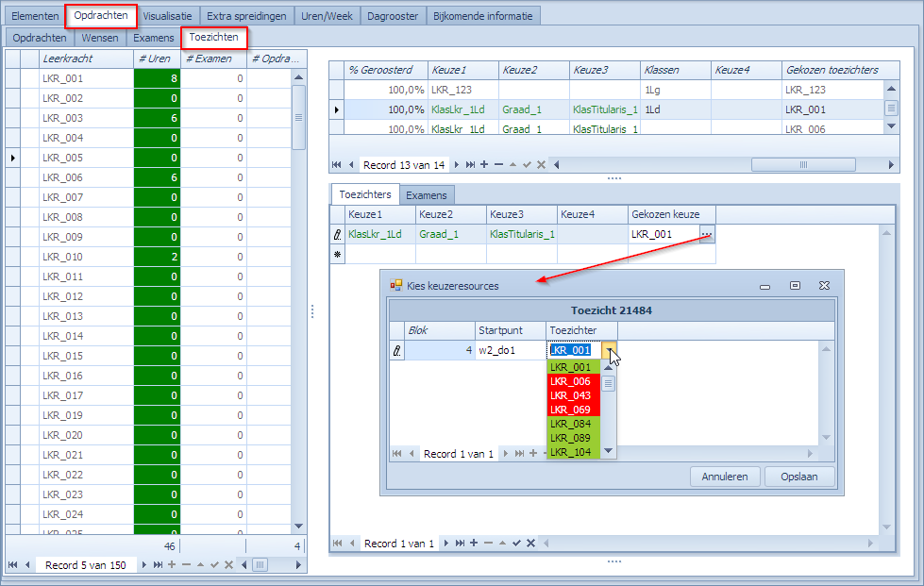Confirm edit in 'Record 13 van 14' navigator

(527, 165)
